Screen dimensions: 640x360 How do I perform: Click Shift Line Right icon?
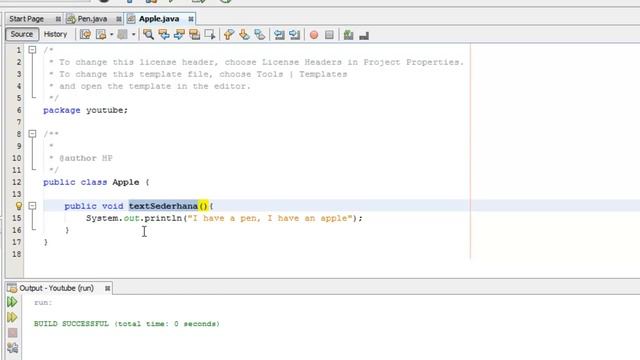(x=294, y=35)
